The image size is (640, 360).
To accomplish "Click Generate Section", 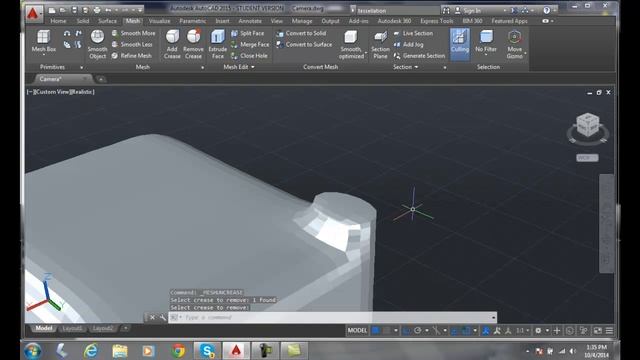I will point(419,56).
